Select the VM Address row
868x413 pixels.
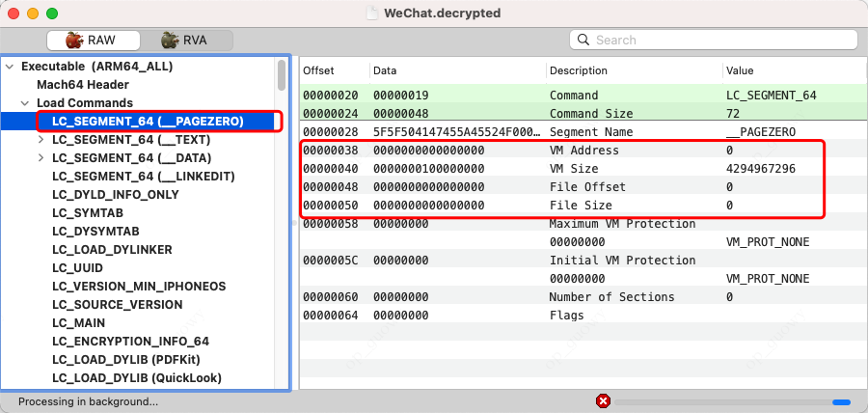[584, 150]
